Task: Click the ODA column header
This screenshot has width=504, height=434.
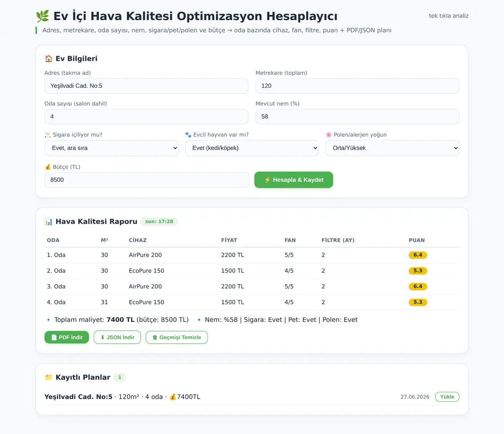Action: coord(53,241)
